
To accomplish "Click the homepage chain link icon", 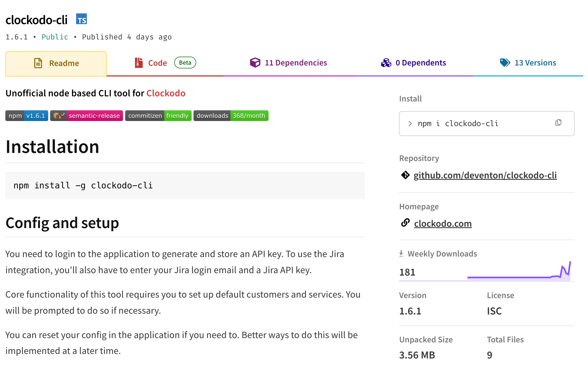I will tap(405, 223).
